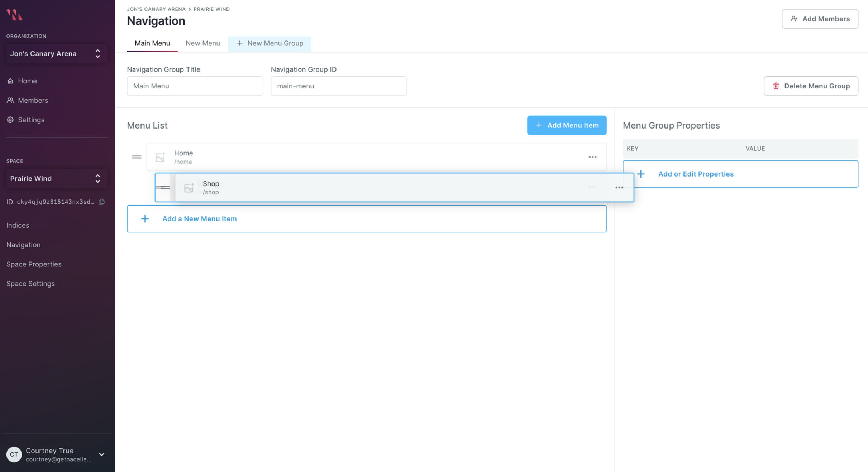
Task: Click the Shop item image placeholder icon
Action: pyautogui.click(x=189, y=188)
